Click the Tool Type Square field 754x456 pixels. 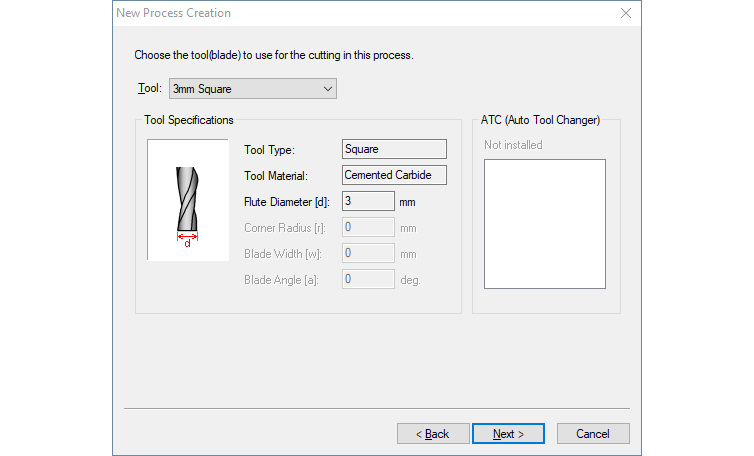click(393, 149)
